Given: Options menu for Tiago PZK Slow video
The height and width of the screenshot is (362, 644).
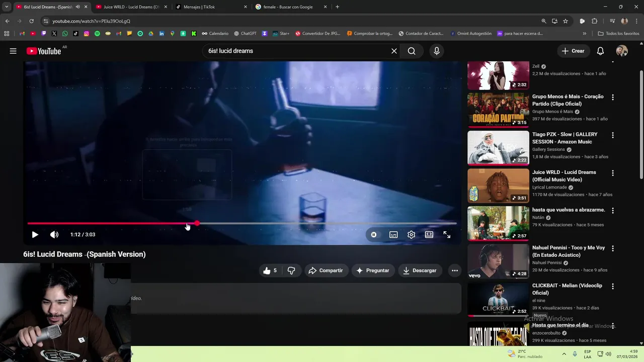Looking at the screenshot, I should pyautogui.click(x=613, y=135).
